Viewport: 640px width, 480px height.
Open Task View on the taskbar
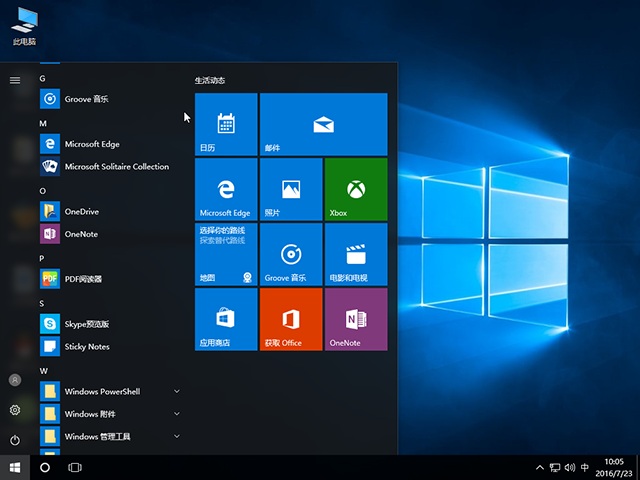(75, 467)
